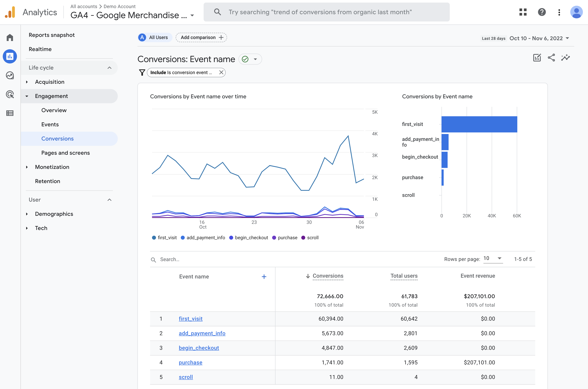This screenshot has height=389, width=588.
Task: Click the sort arrow on Conversions column
Action: (308, 276)
